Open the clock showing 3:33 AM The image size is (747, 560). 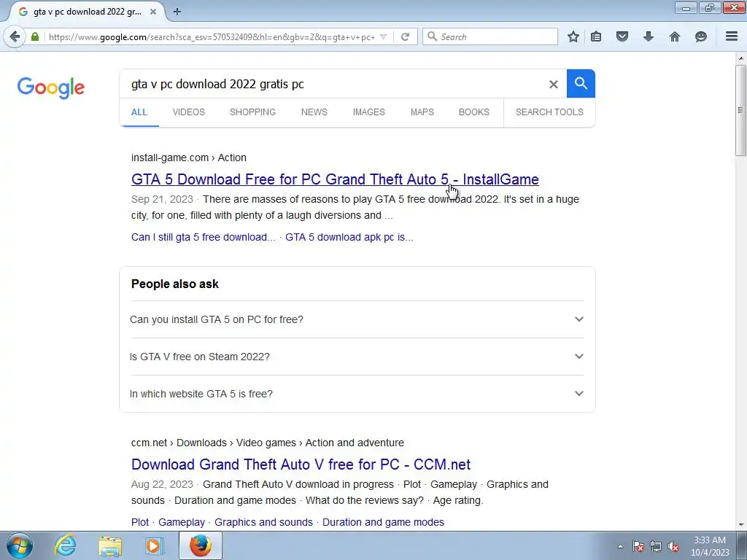pos(710,545)
